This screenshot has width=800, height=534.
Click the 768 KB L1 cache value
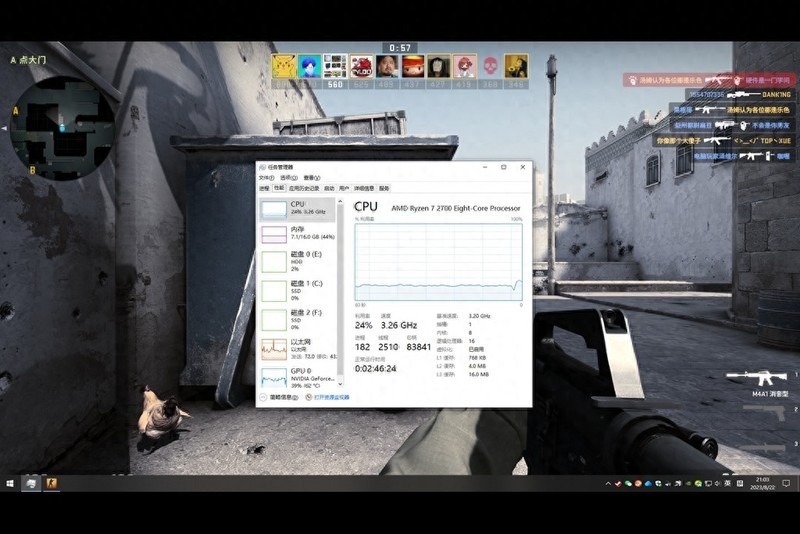pos(477,358)
